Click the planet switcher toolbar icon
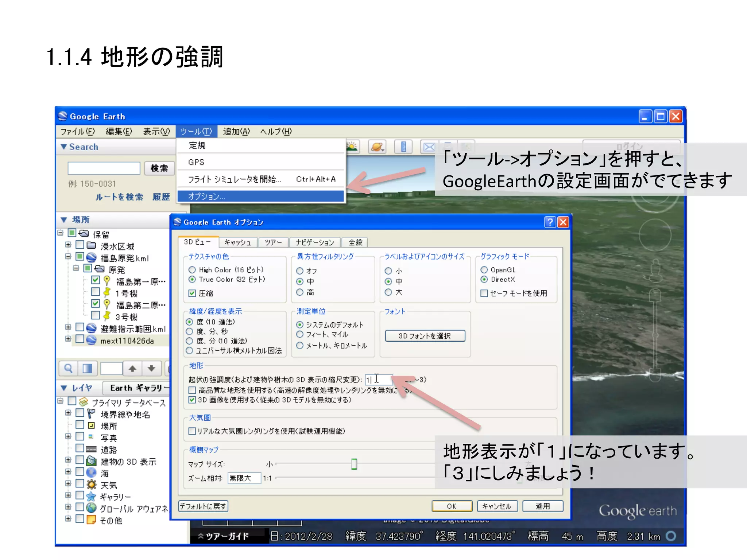Image resolution: width=747 pixels, height=560 pixels. [x=377, y=147]
